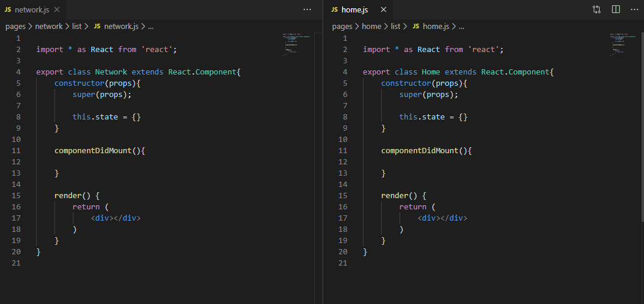
Task: Expand 'list' breadcrumb in the home.js editor
Action: point(395,26)
